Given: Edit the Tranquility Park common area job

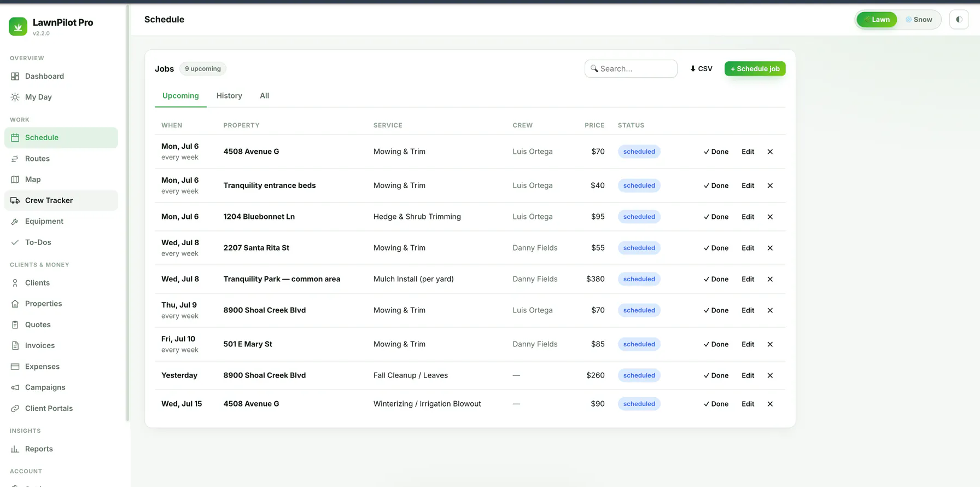Looking at the screenshot, I should (748, 279).
